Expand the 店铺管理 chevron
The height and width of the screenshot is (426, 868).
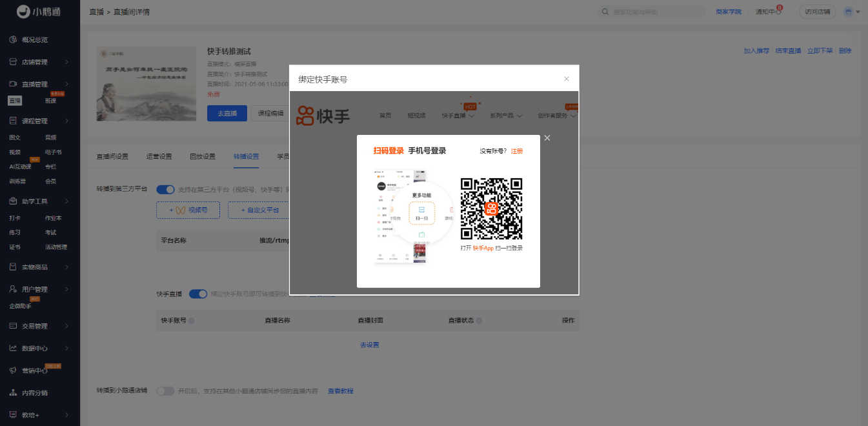pos(66,62)
